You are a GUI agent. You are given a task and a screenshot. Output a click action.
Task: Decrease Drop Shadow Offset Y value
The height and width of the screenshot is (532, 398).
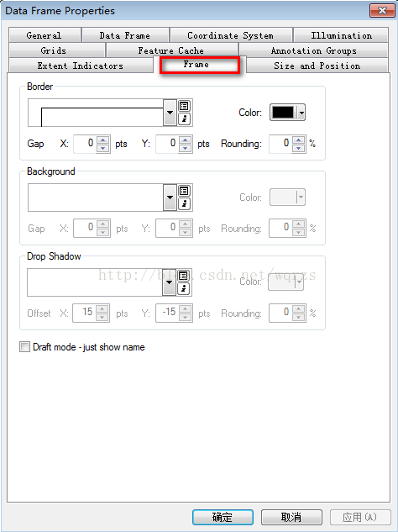tap(185, 317)
